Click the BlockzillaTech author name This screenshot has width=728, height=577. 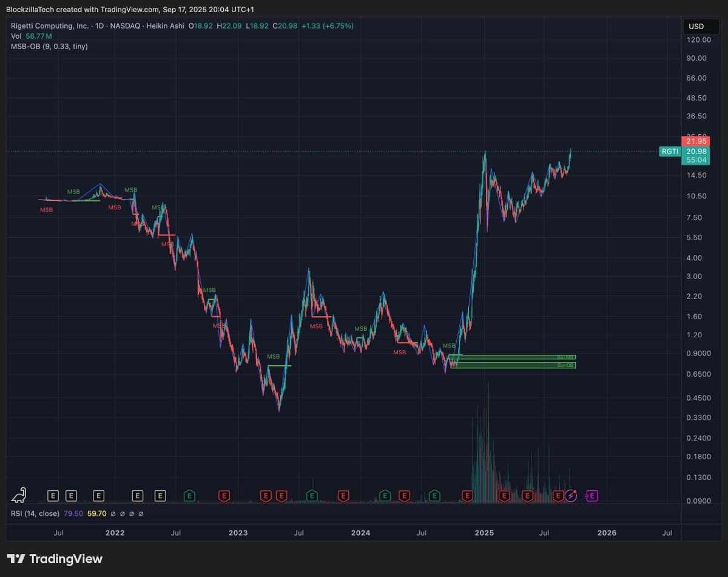point(29,10)
